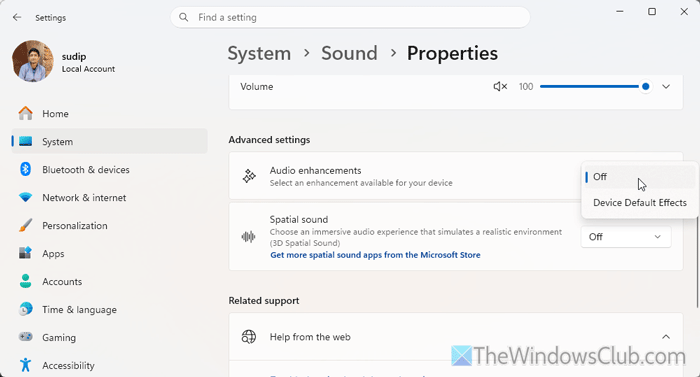
Task: Click the Properties breadcrumb title
Action: tap(452, 54)
